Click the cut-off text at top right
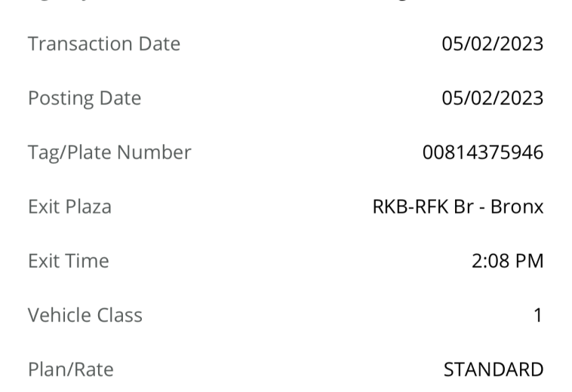The height and width of the screenshot is (392, 572). click(403, 1)
